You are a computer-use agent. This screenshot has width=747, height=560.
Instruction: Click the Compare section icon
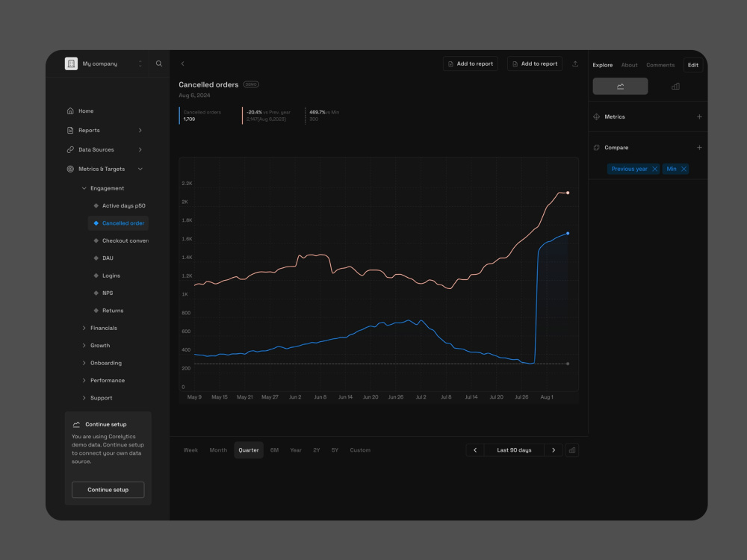(x=596, y=148)
